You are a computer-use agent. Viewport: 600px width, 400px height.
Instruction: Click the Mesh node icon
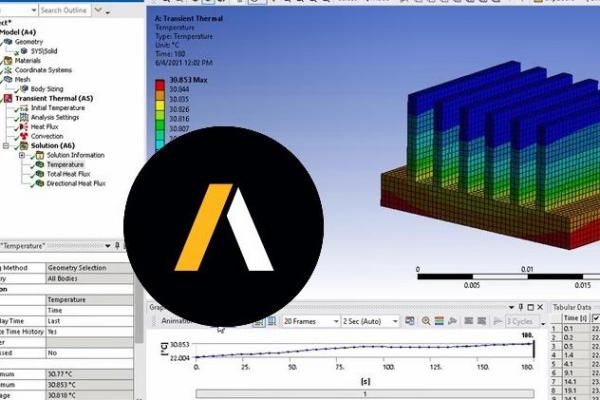point(8,79)
